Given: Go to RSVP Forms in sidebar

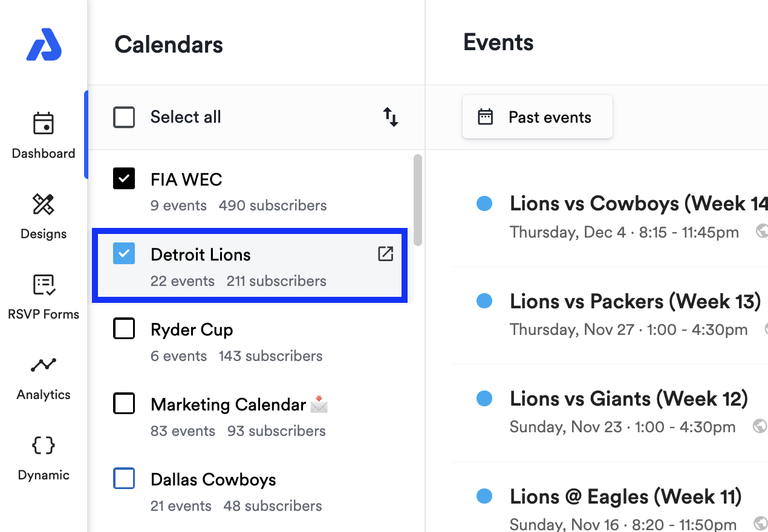Looking at the screenshot, I should click(x=44, y=296).
